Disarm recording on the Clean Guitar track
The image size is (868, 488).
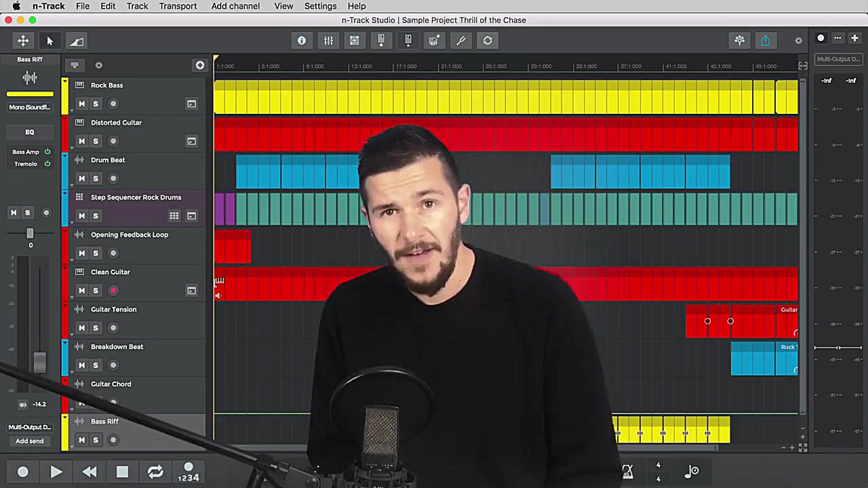113,290
